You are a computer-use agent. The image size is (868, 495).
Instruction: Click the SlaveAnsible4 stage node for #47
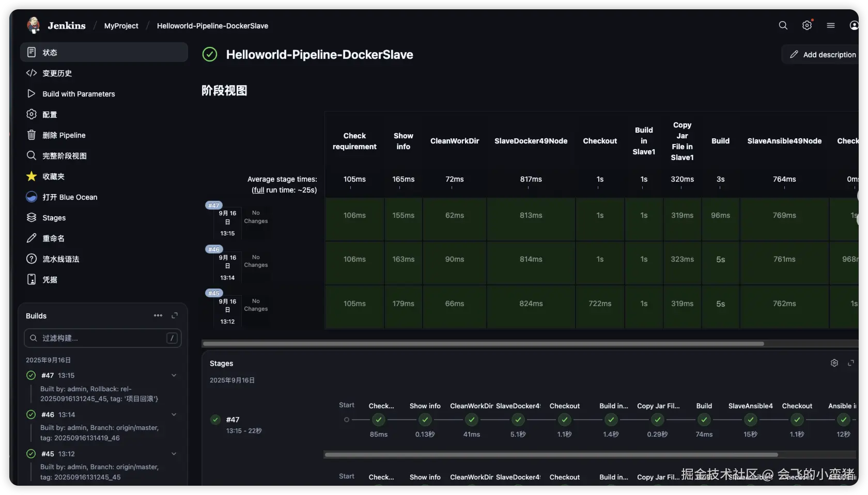pyautogui.click(x=751, y=420)
